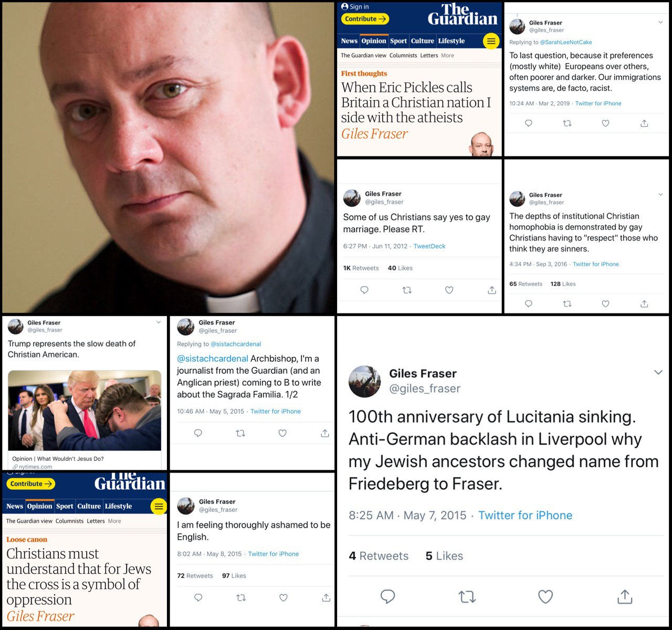Open the nytimes 'What Wouldn't Jesus Do?' card
672x630 pixels.
(85, 420)
